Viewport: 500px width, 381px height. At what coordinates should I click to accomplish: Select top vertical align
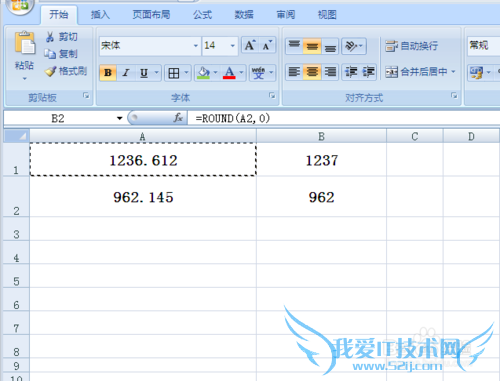(x=294, y=46)
